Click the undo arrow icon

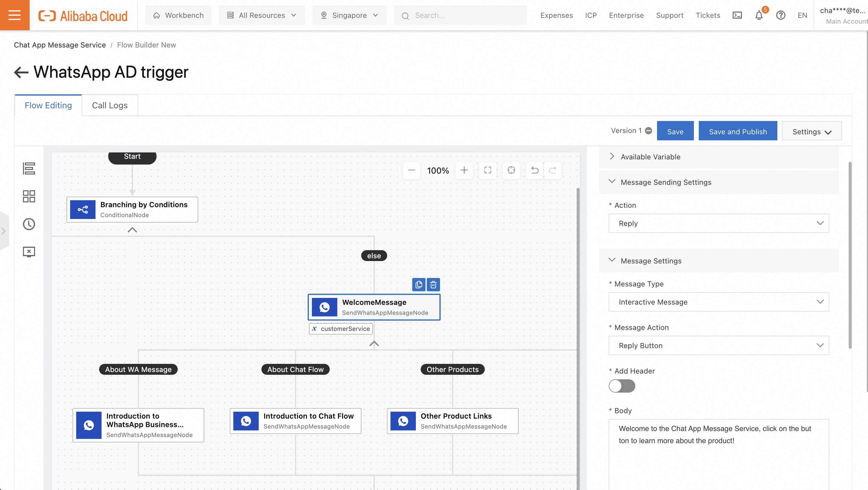click(x=535, y=170)
